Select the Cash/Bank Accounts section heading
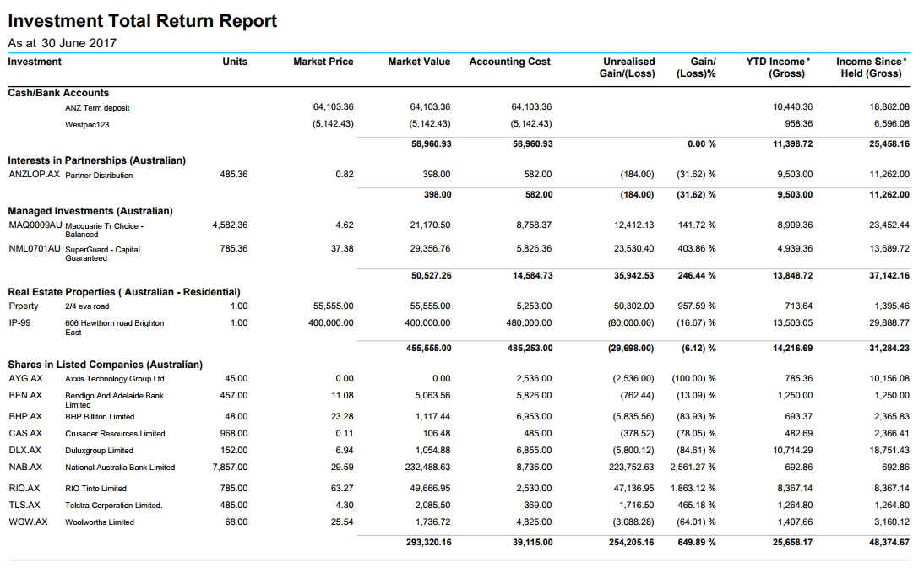Image resolution: width=924 pixels, height=579 pixels. click(58, 93)
